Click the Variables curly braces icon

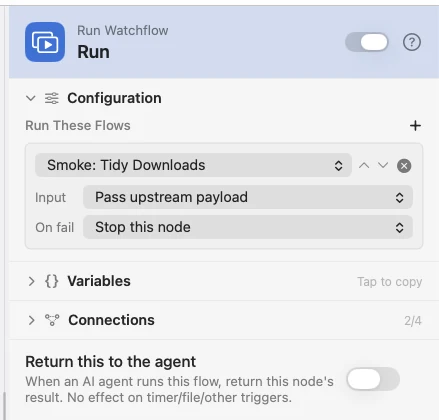tap(52, 281)
